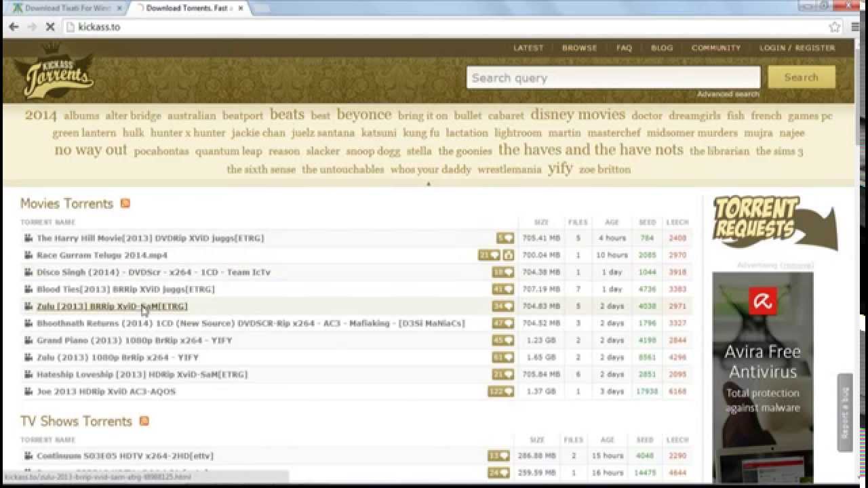The image size is (868, 488).
Task: Open the TV Shows Torrents heading
Action: coord(76,421)
